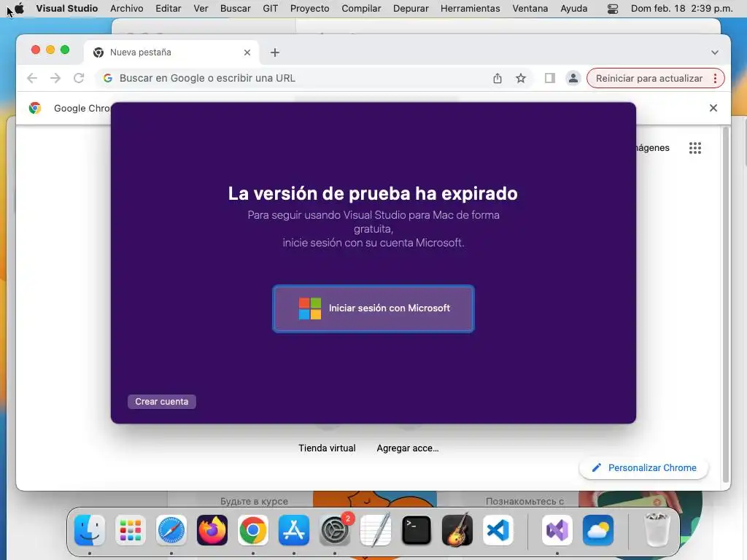Screen dimensions: 747x560
Task: Open App Store from the Dock
Action: tap(294, 530)
